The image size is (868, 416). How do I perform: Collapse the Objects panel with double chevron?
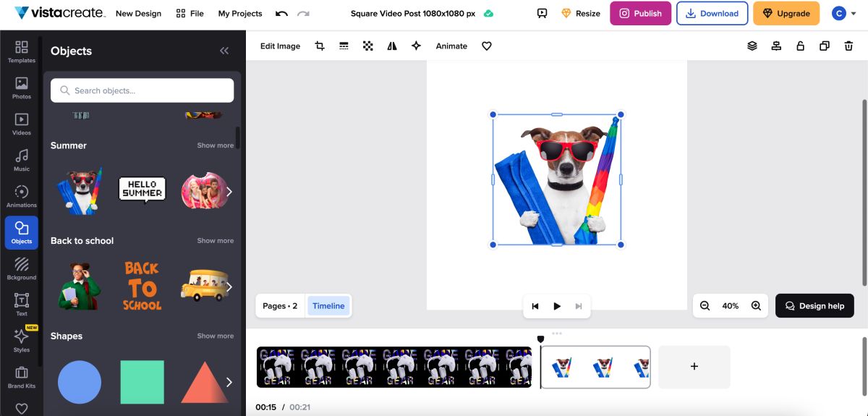tap(224, 51)
